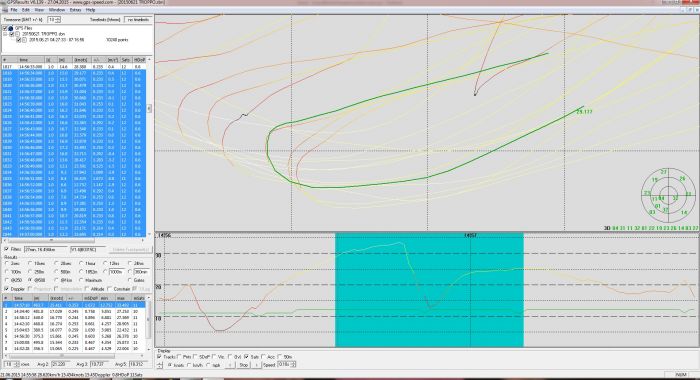Step playback forward with the right arrow

(x=256, y=365)
